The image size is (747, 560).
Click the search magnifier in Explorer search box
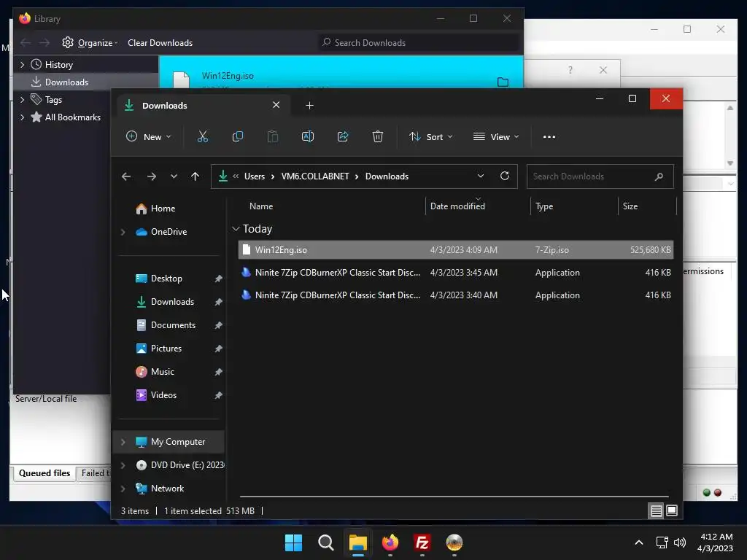click(x=659, y=176)
